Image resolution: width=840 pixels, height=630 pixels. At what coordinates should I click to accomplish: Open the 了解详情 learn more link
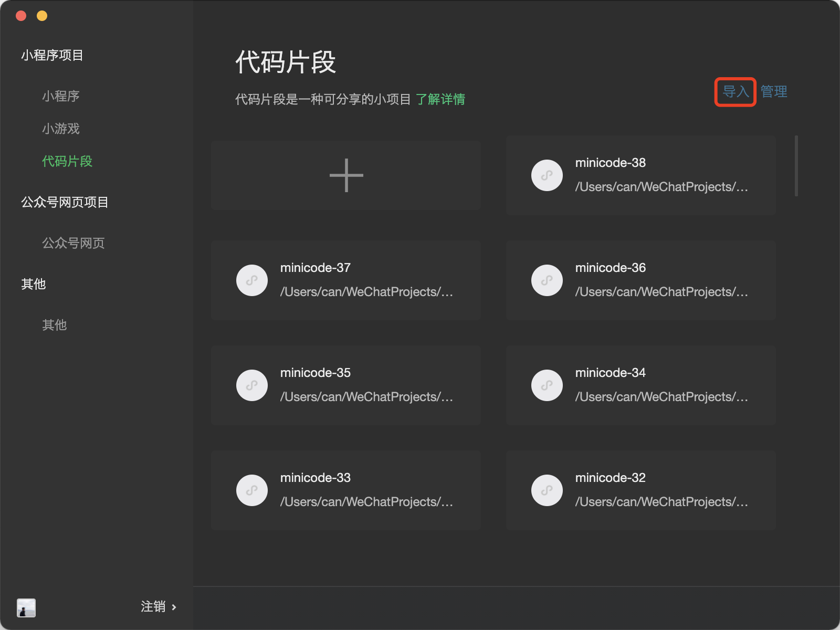[x=440, y=99]
